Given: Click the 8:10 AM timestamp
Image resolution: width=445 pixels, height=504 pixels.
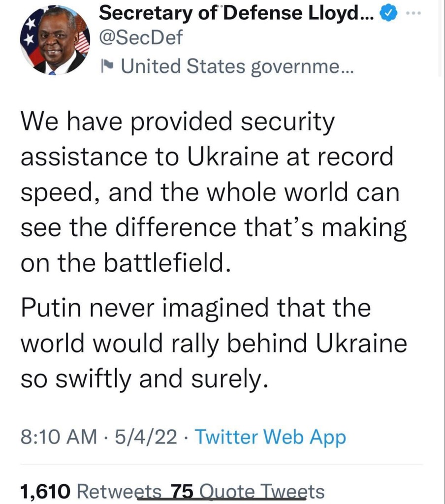Looking at the screenshot, I should tap(59, 437).
